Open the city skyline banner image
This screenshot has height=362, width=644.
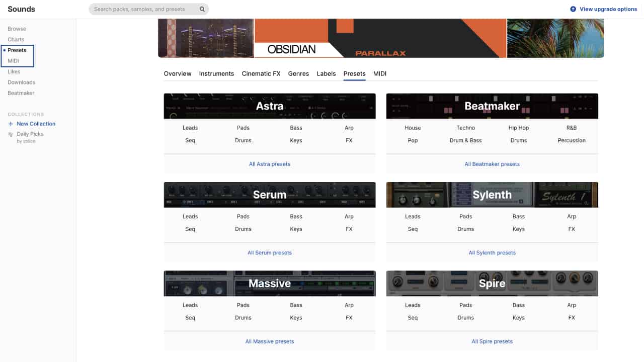tap(206, 38)
